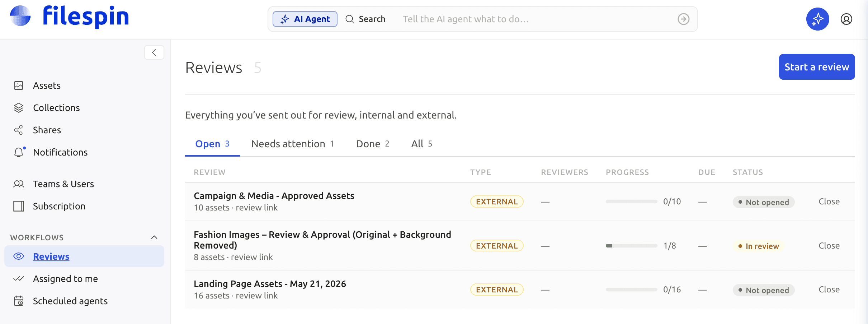Submit the AI agent prompt arrow

(x=684, y=19)
